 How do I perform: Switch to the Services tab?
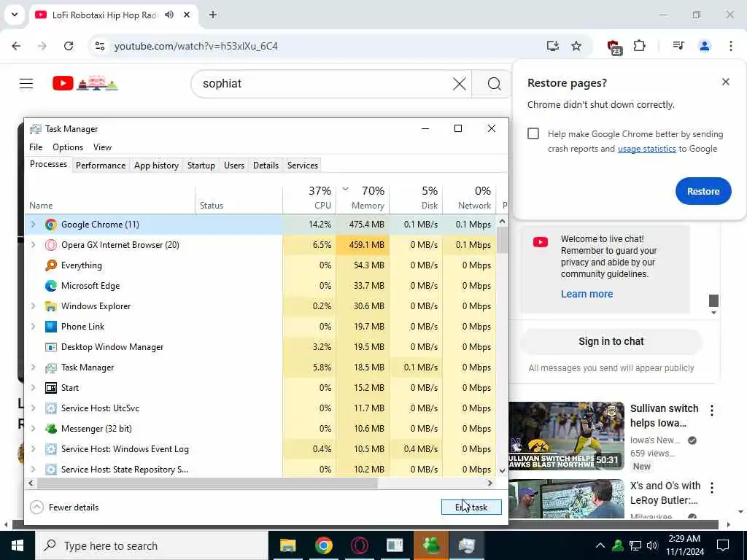tap(303, 166)
